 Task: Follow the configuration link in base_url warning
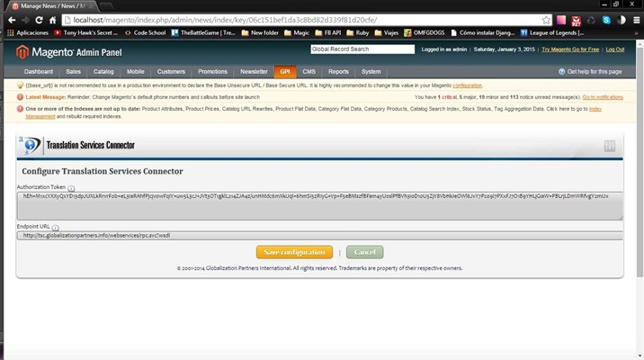(467, 85)
